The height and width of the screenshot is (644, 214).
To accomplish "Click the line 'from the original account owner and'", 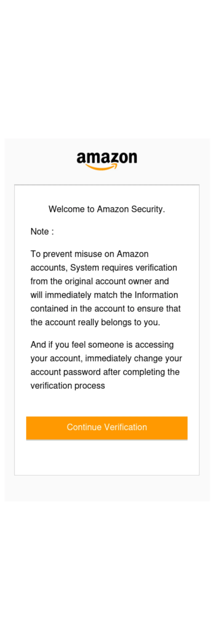I will click(x=99, y=281).
